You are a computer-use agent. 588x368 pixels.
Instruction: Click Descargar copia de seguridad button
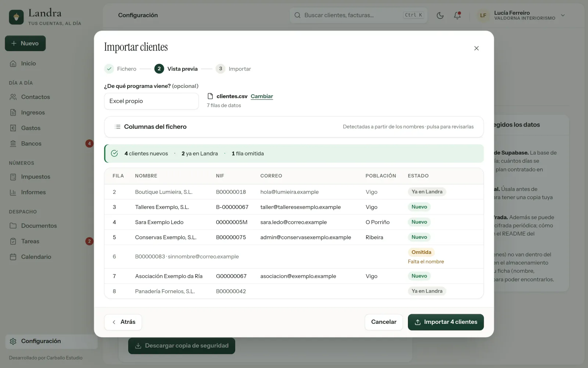pos(182,346)
